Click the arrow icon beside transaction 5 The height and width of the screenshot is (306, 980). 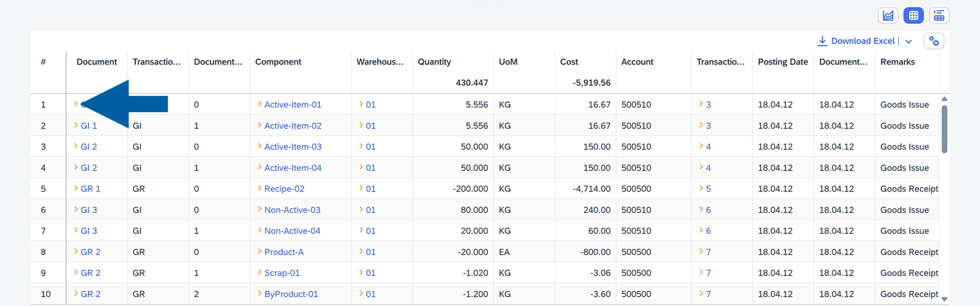click(701, 188)
